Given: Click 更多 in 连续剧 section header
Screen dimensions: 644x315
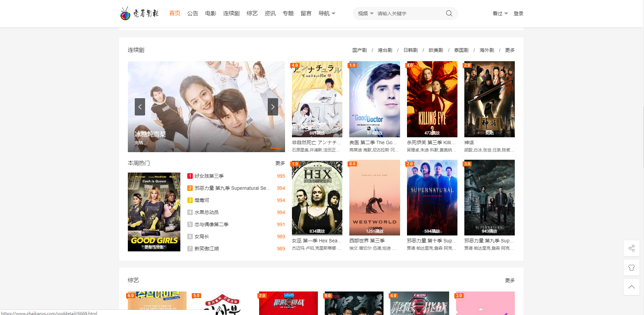Looking at the screenshot, I should (510, 50).
